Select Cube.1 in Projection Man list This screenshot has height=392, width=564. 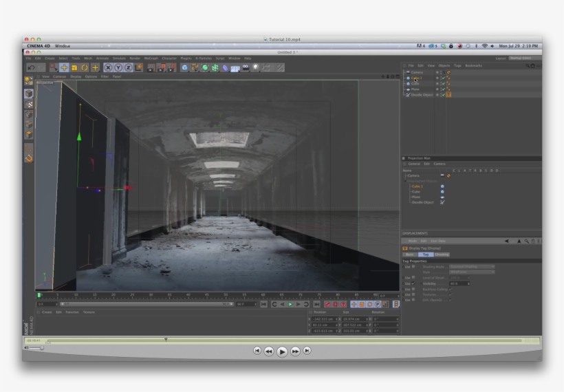pos(417,186)
